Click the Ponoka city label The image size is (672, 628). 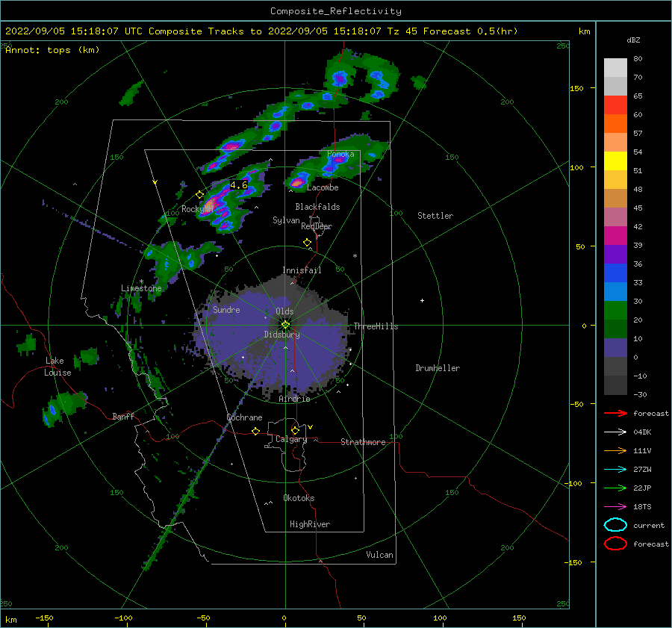pyautogui.click(x=340, y=155)
